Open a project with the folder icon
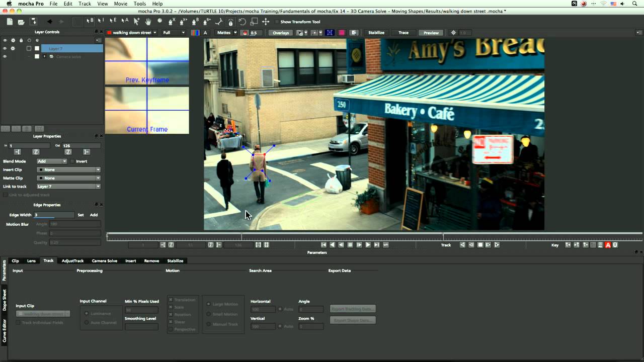 pyautogui.click(x=21, y=22)
